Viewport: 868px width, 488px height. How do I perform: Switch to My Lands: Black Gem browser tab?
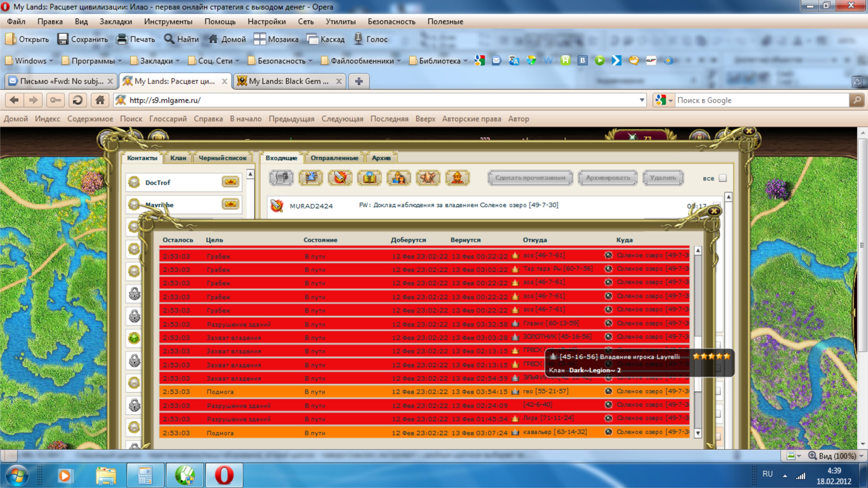pyautogui.click(x=289, y=81)
